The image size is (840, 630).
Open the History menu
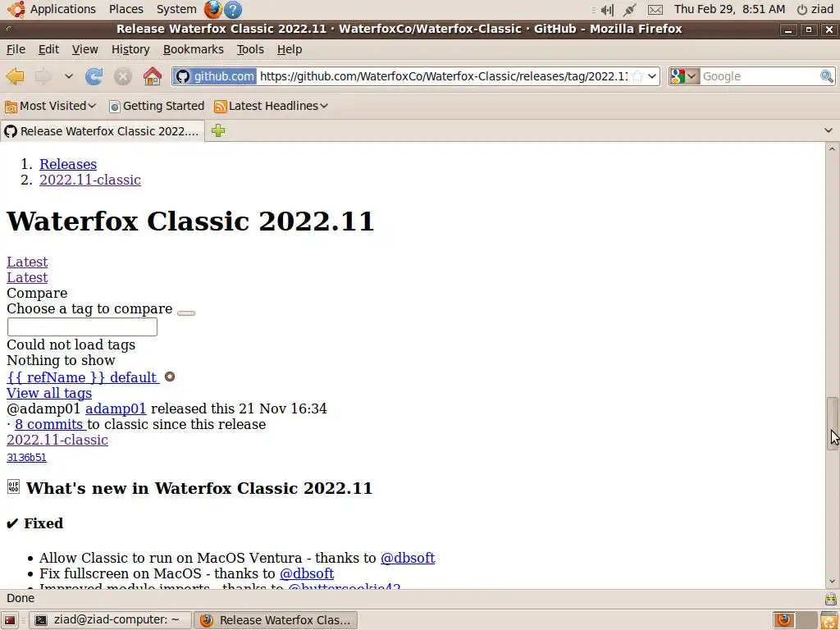(x=130, y=49)
